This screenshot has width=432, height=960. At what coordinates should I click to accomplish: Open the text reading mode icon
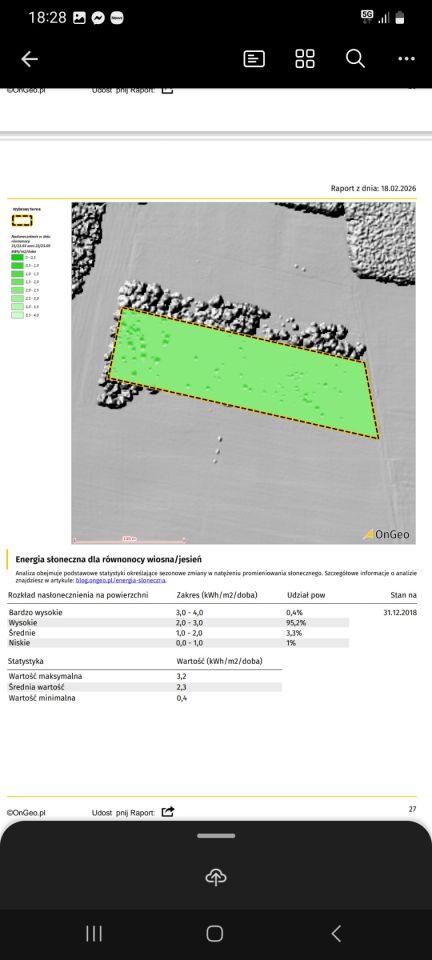[x=254, y=59]
